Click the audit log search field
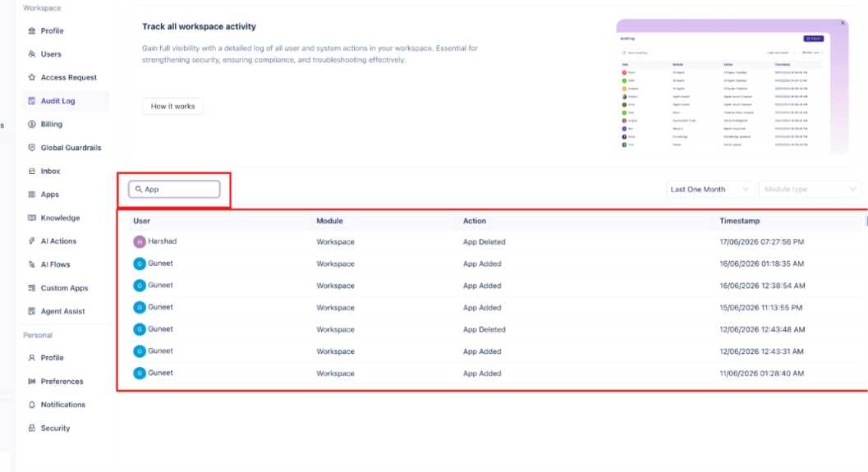The height and width of the screenshot is (472, 868). 174,190
